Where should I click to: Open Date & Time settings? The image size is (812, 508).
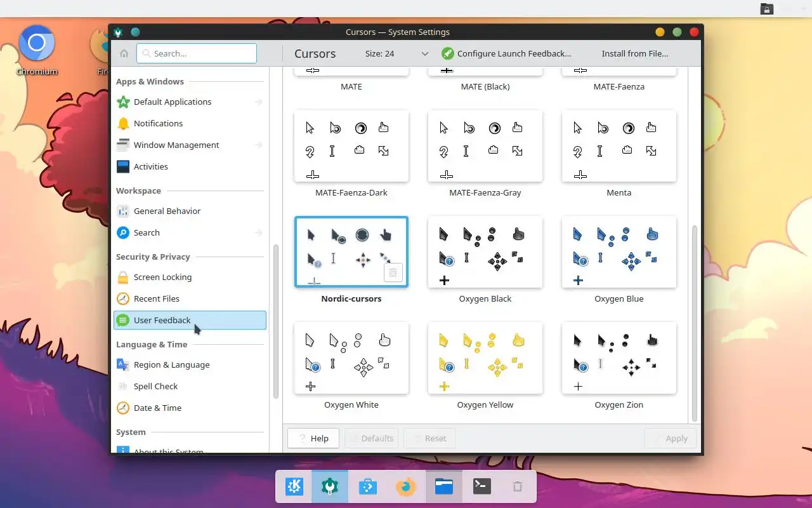point(190,408)
